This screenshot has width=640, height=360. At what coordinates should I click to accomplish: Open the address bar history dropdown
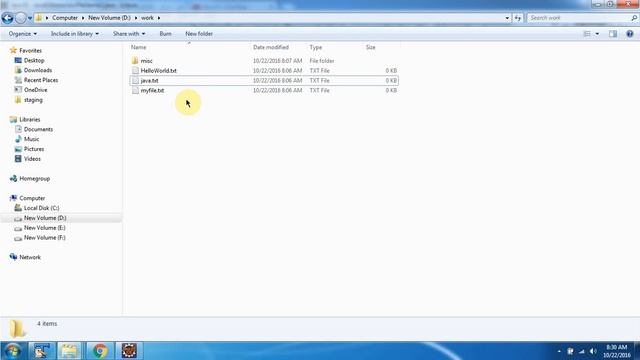click(x=507, y=18)
